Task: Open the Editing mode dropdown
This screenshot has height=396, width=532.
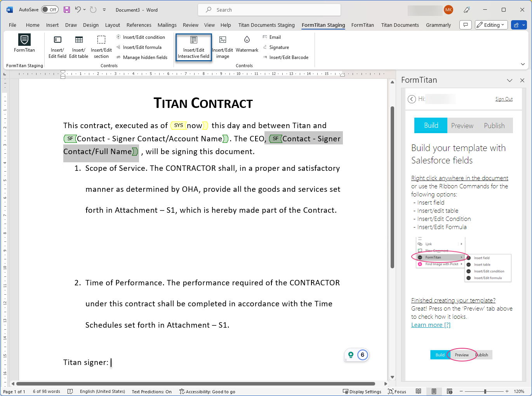Action: click(491, 25)
